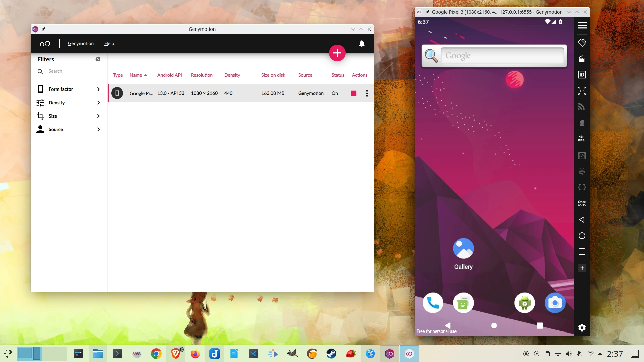Click the add virtual device plus button
This screenshot has width=644, height=362.
click(337, 53)
